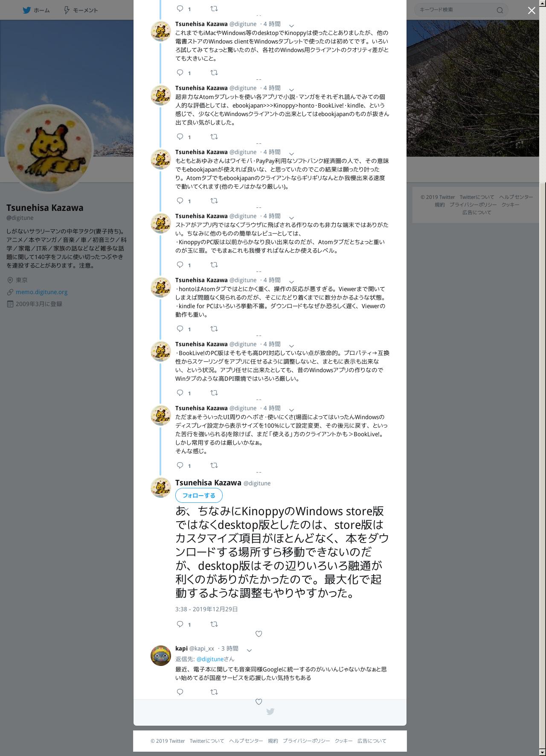The height and width of the screenshot is (756, 546).
Task: Open chevron menu on the honto tweet
Action: [x=292, y=282]
